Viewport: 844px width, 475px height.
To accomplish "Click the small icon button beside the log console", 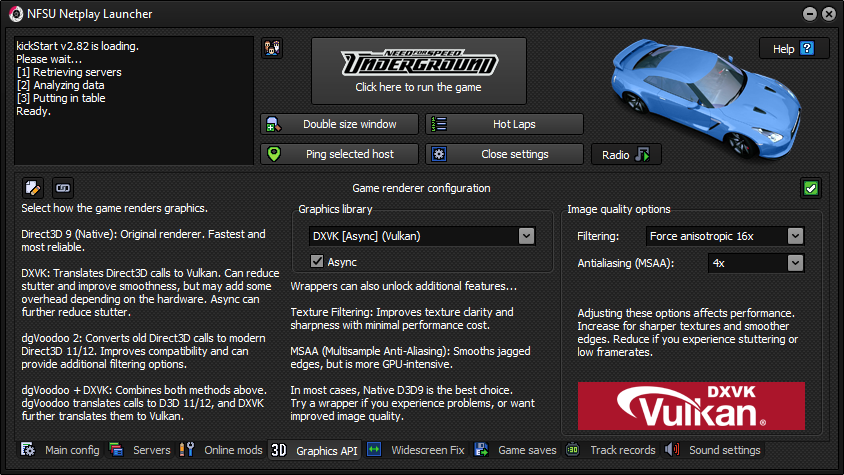I will point(271,48).
